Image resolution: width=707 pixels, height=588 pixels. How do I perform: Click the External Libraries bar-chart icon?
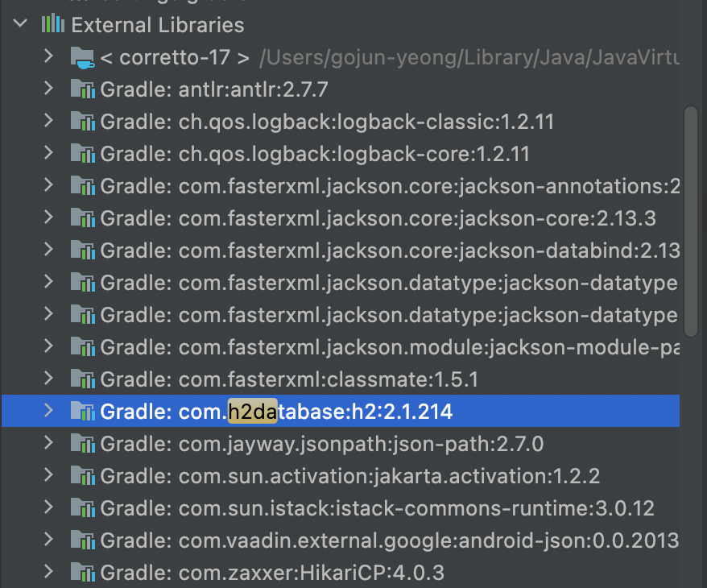53,23
